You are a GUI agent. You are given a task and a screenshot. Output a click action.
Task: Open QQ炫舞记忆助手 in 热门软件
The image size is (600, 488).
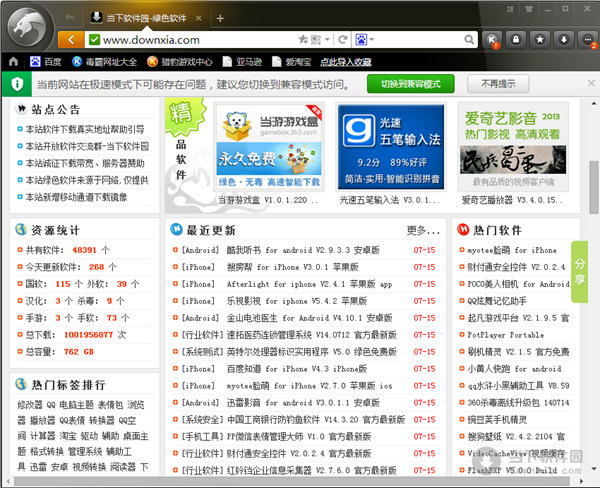click(497, 301)
